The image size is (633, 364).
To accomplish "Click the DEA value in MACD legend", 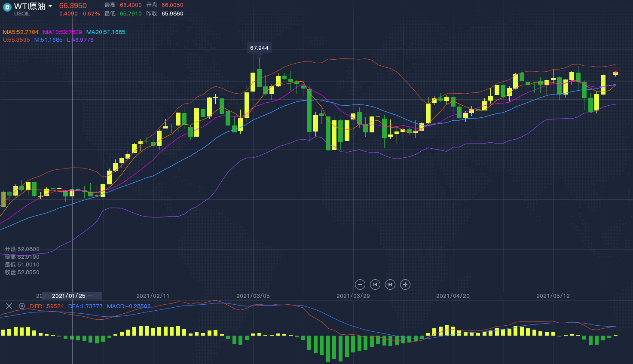I will [x=85, y=306].
